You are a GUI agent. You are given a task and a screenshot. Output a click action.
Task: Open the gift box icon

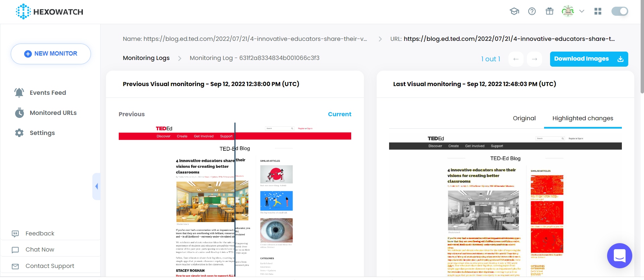point(549,11)
